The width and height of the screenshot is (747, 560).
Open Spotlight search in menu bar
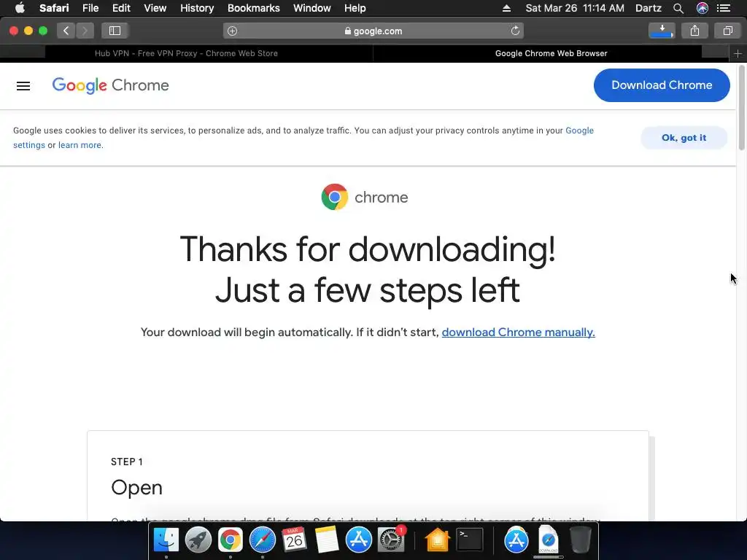[678, 8]
